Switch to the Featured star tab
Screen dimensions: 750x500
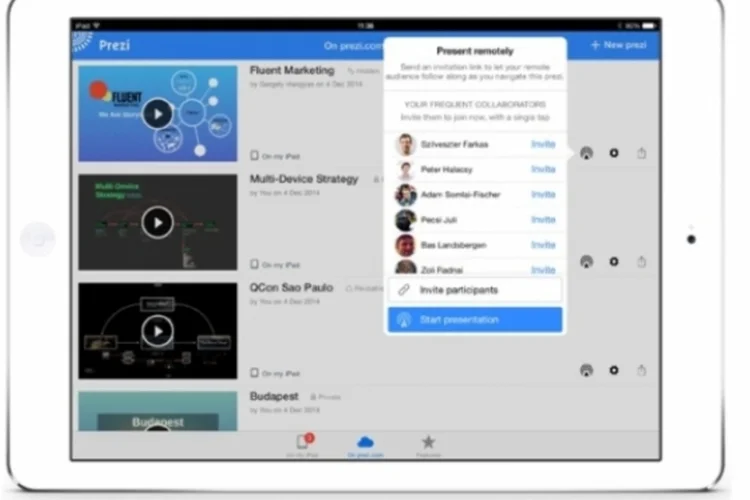click(428, 446)
